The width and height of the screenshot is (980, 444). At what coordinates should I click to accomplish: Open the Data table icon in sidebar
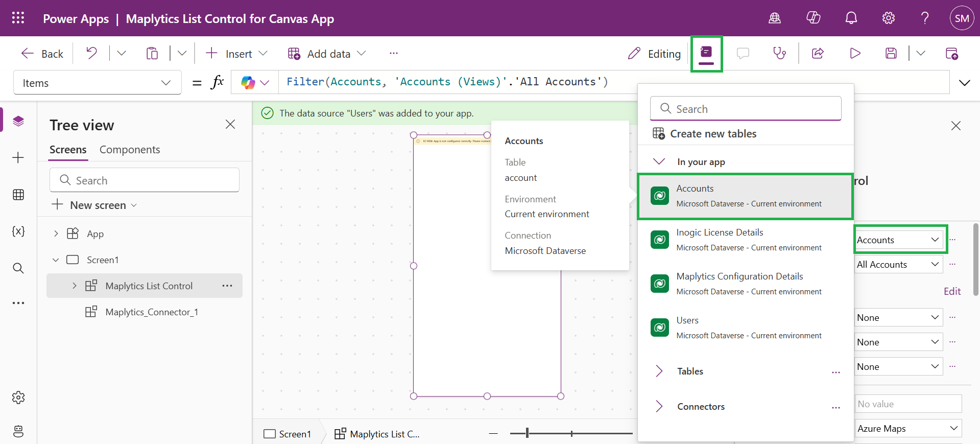click(18, 195)
